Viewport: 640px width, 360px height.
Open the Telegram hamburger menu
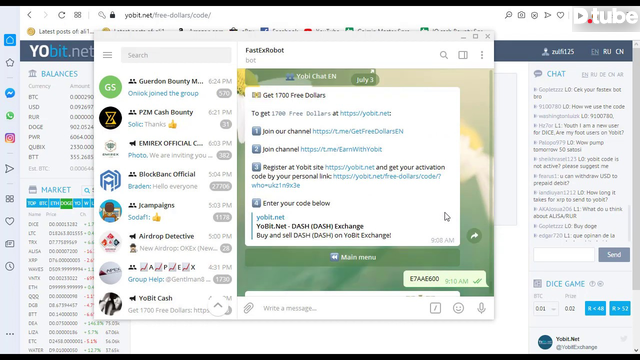click(x=107, y=55)
